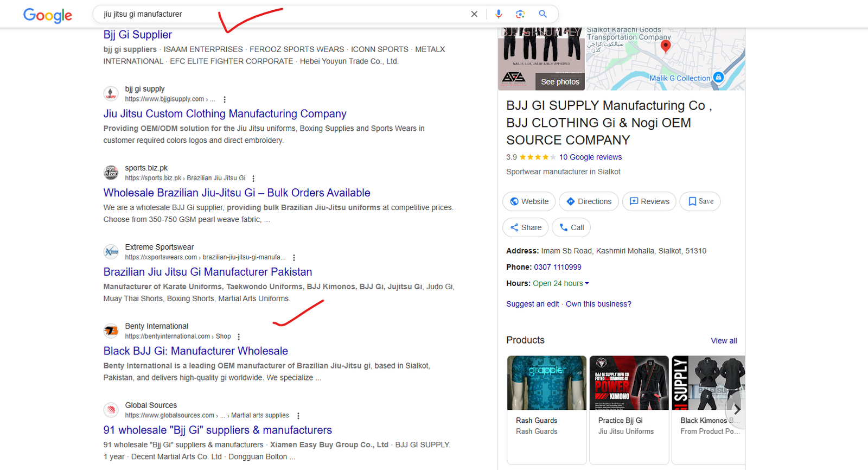Save the business with Save button

pyautogui.click(x=700, y=201)
